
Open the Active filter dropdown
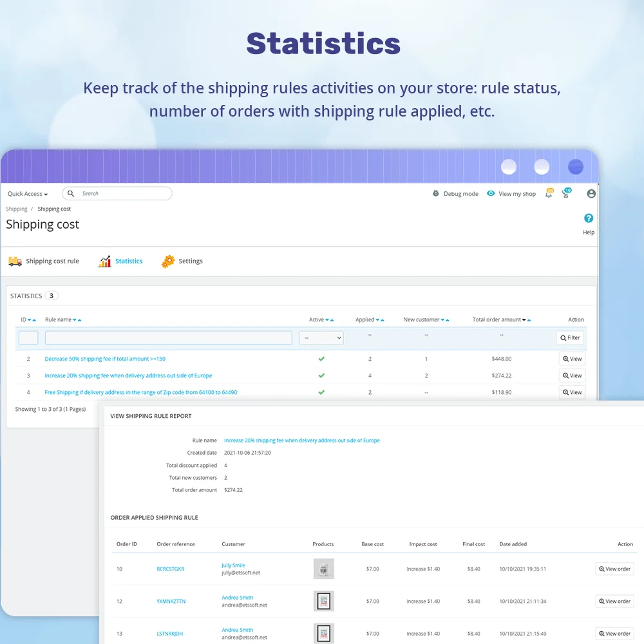point(321,337)
